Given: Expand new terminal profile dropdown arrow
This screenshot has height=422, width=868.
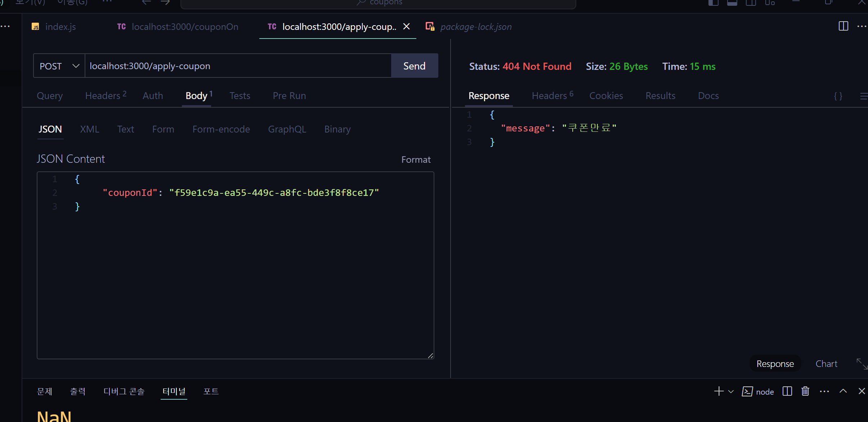Looking at the screenshot, I should pos(731,391).
